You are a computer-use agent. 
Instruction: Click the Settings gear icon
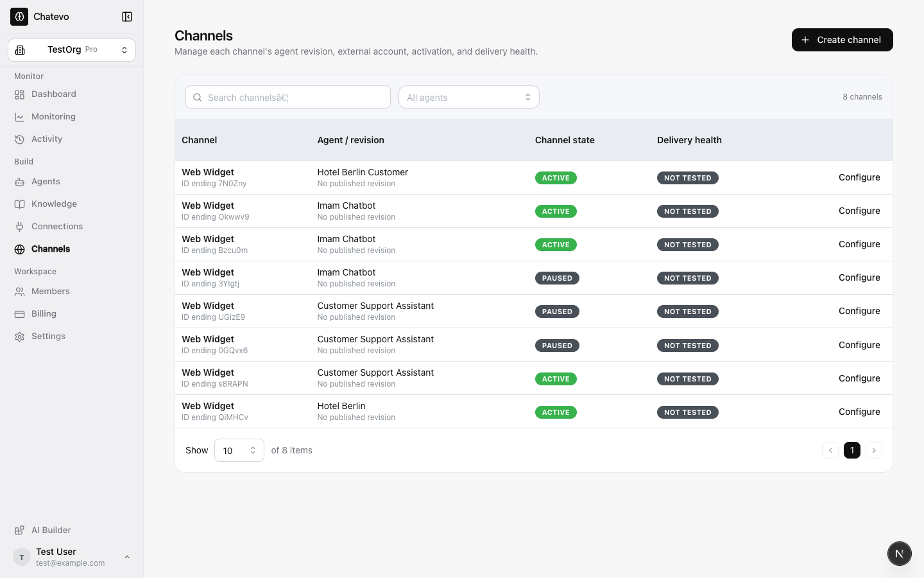click(x=20, y=337)
